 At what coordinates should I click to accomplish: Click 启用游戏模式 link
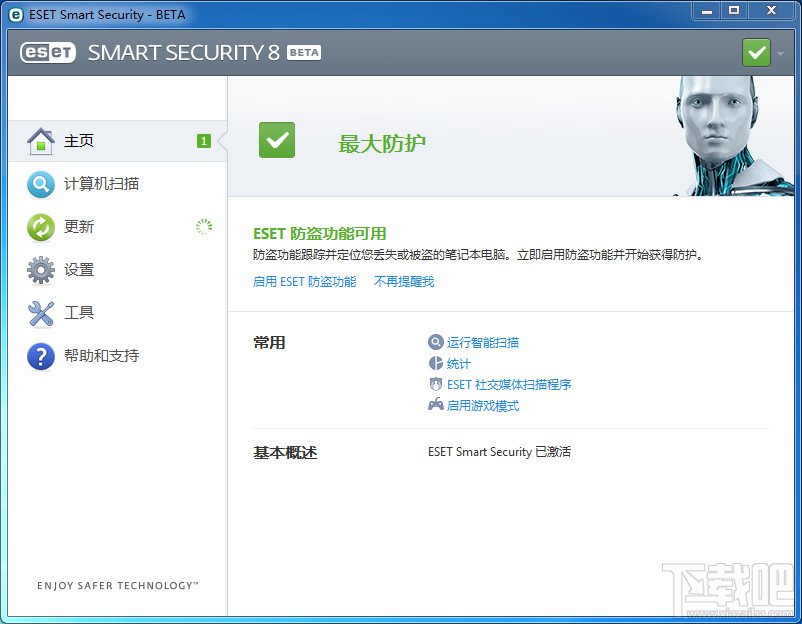pos(483,406)
